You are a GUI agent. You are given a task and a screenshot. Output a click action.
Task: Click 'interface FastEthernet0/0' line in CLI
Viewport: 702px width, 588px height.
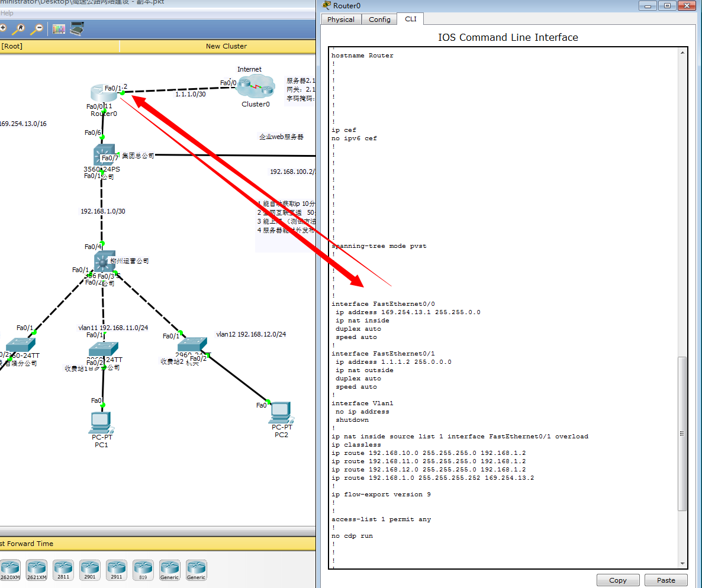click(383, 304)
